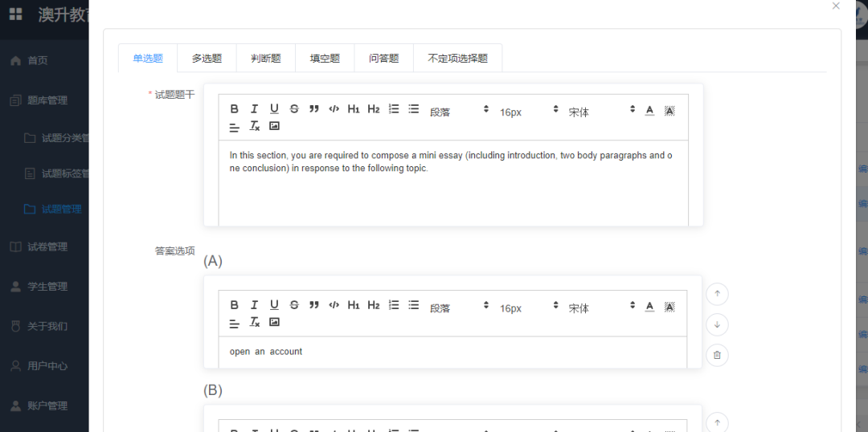Insert code block in question stem editor

334,109
